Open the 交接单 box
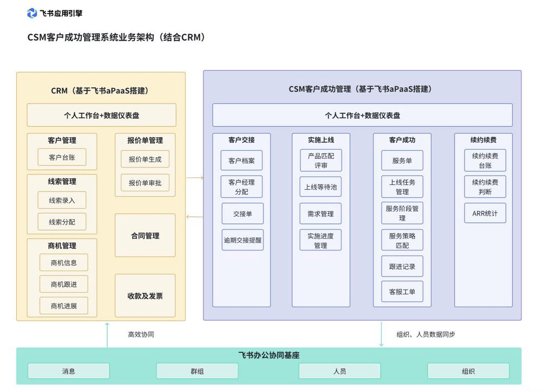This screenshot has width=542, height=392. (243, 214)
